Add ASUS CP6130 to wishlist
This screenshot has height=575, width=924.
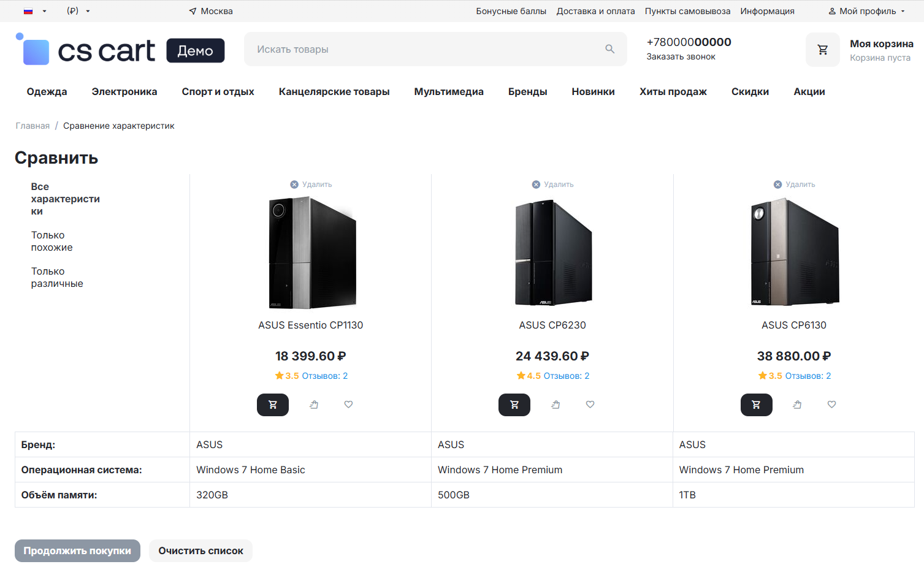pos(831,405)
